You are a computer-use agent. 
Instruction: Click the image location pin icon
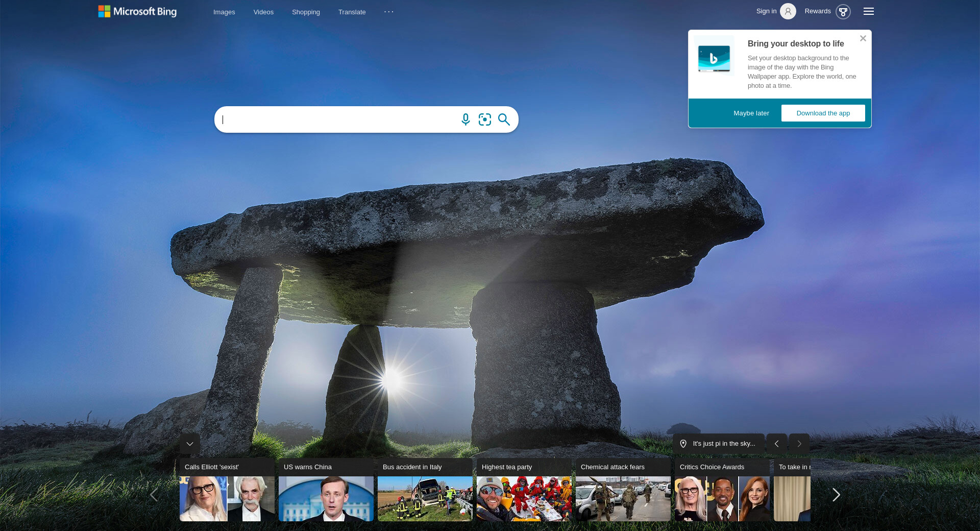[683, 444]
